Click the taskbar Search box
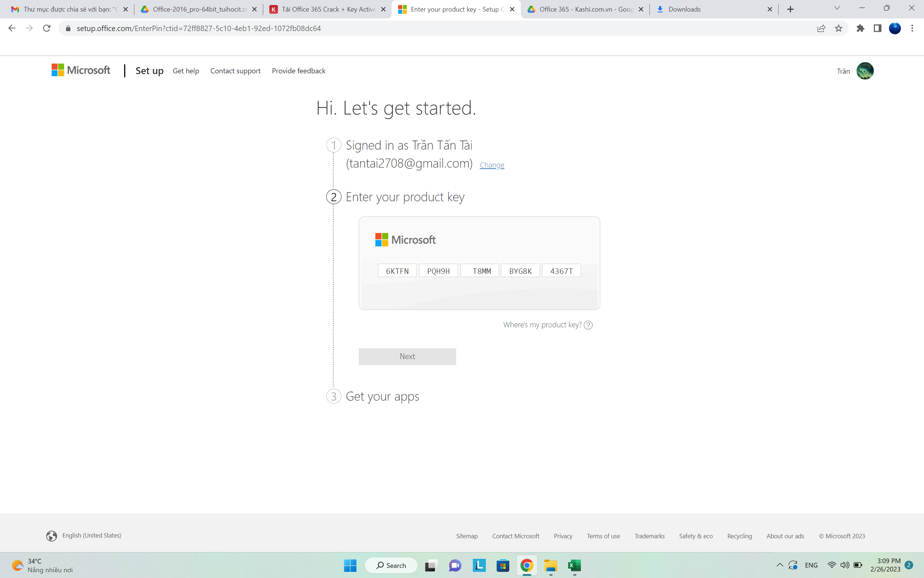Image resolution: width=924 pixels, height=578 pixels. 391,565
